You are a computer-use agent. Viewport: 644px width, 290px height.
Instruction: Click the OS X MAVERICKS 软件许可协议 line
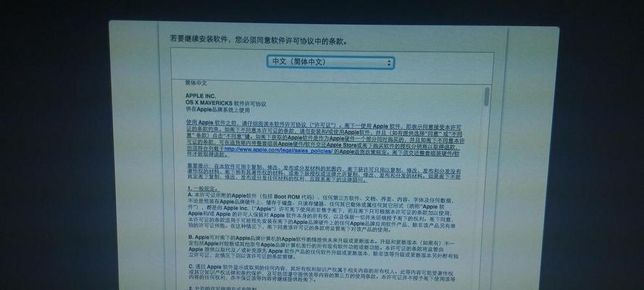(226, 104)
